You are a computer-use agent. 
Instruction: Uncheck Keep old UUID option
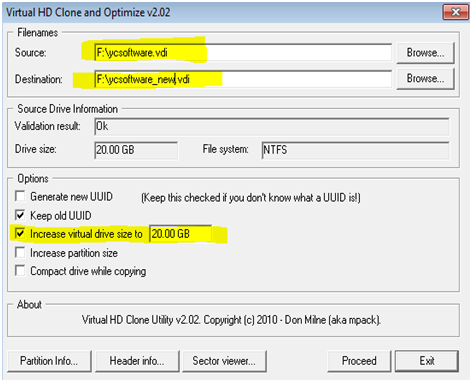[x=20, y=215]
